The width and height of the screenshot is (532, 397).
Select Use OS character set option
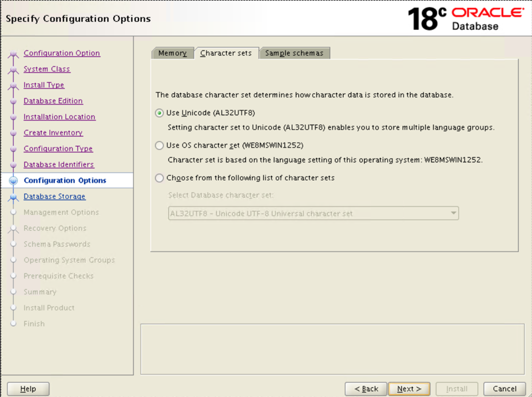[x=160, y=145]
